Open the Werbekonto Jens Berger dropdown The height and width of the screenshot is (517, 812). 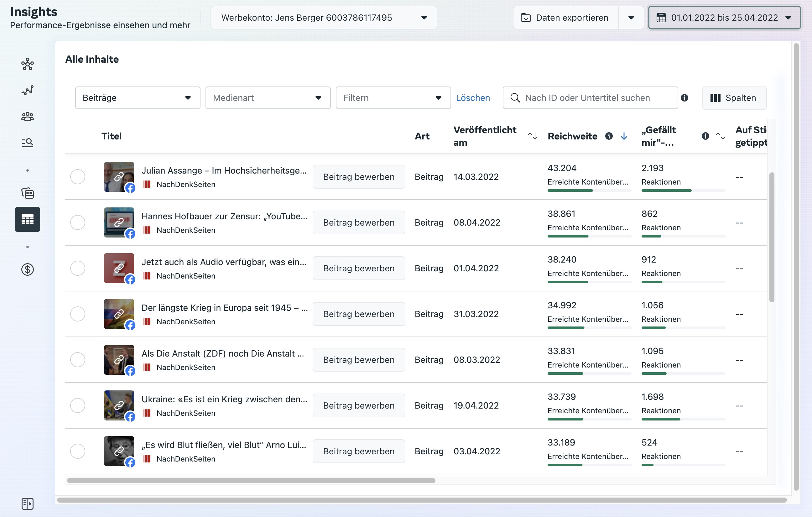(x=324, y=18)
